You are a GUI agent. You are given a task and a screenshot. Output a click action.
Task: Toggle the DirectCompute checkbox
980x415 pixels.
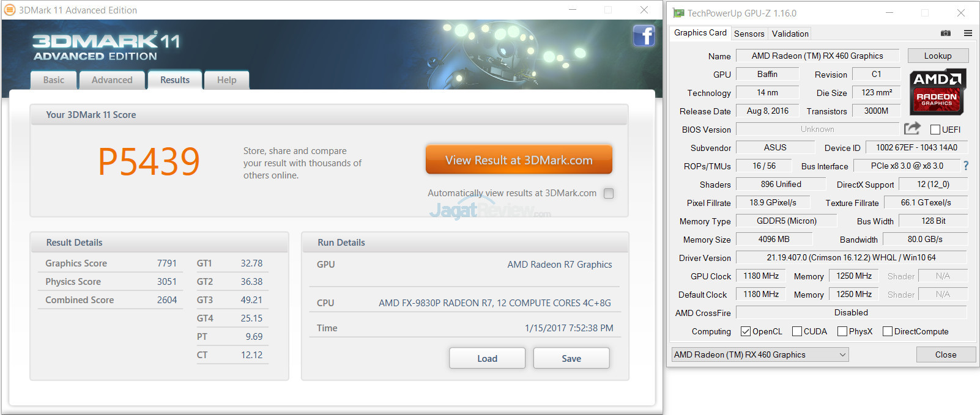click(x=888, y=331)
